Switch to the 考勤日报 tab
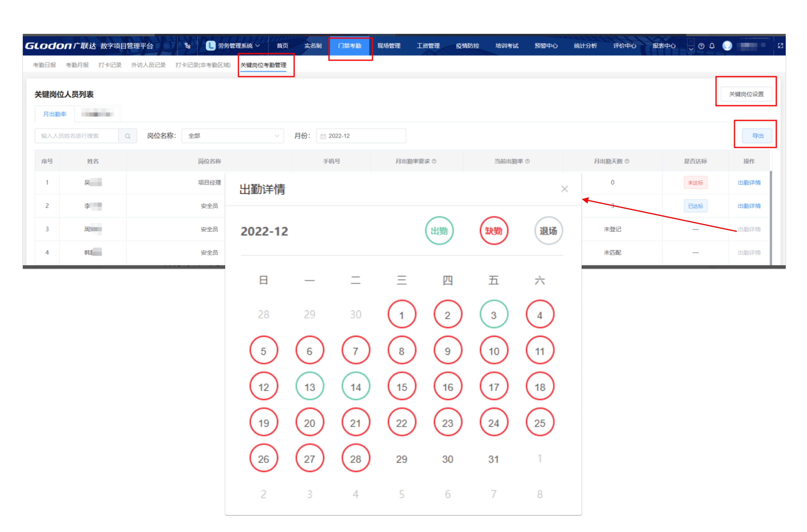 (44, 65)
